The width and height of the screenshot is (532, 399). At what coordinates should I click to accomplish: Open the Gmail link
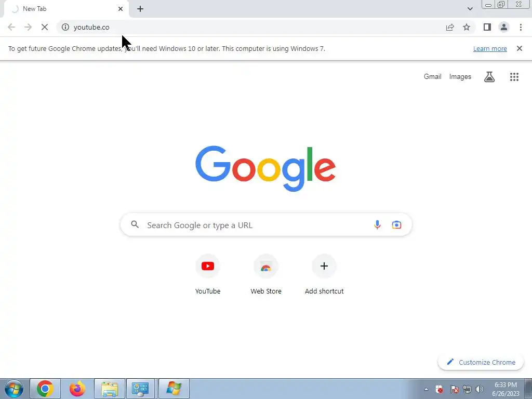point(433,77)
